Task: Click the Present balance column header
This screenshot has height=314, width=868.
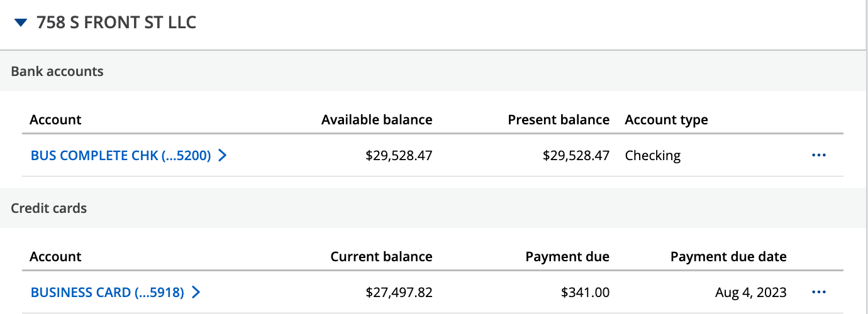Action: (559, 119)
